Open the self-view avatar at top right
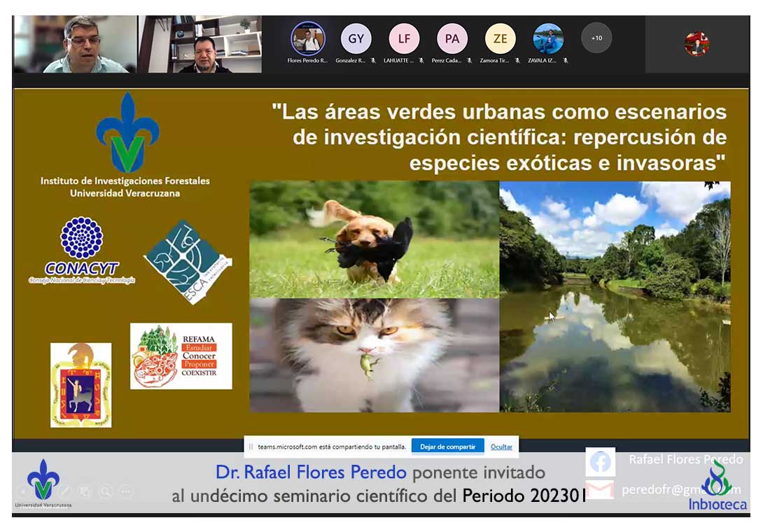This screenshot has width=763, height=532. point(696,44)
